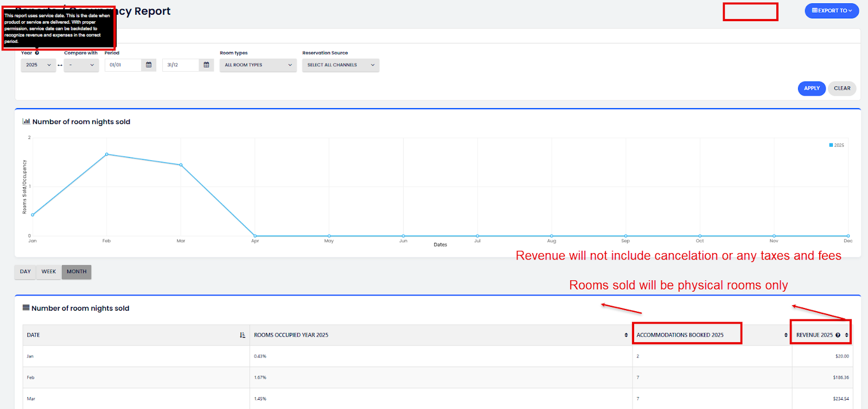Open the period end date calendar icon
Image resolution: width=868 pixels, height=409 pixels.
pos(206,65)
